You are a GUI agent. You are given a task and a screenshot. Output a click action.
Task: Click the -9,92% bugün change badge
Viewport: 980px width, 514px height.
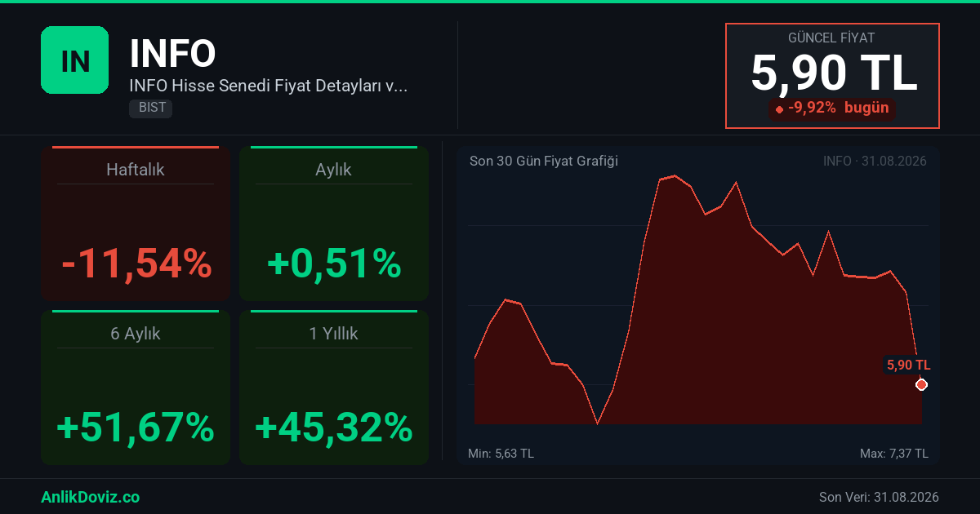point(832,109)
